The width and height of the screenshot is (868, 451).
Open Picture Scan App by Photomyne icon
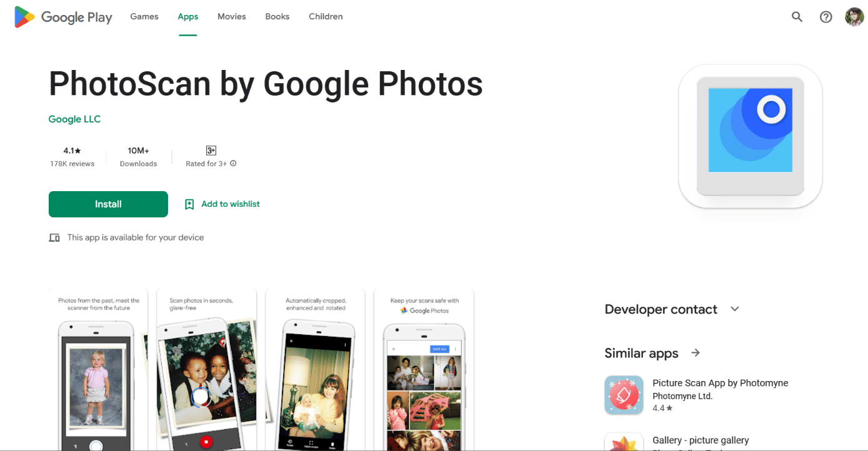pyautogui.click(x=624, y=395)
